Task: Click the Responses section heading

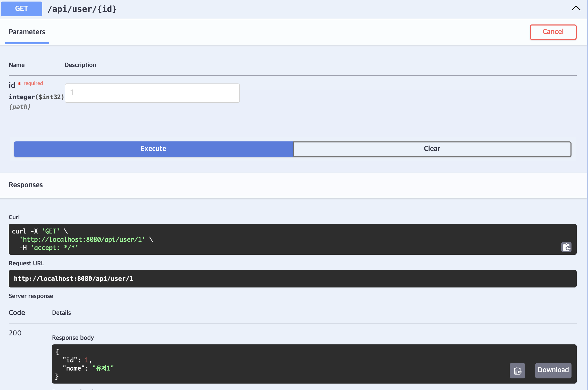Action: [x=26, y=185]
